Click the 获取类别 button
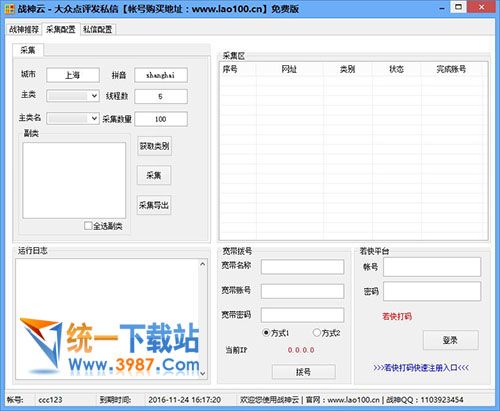The height and width of the screenshot is (411, 500). coord(154,146)
